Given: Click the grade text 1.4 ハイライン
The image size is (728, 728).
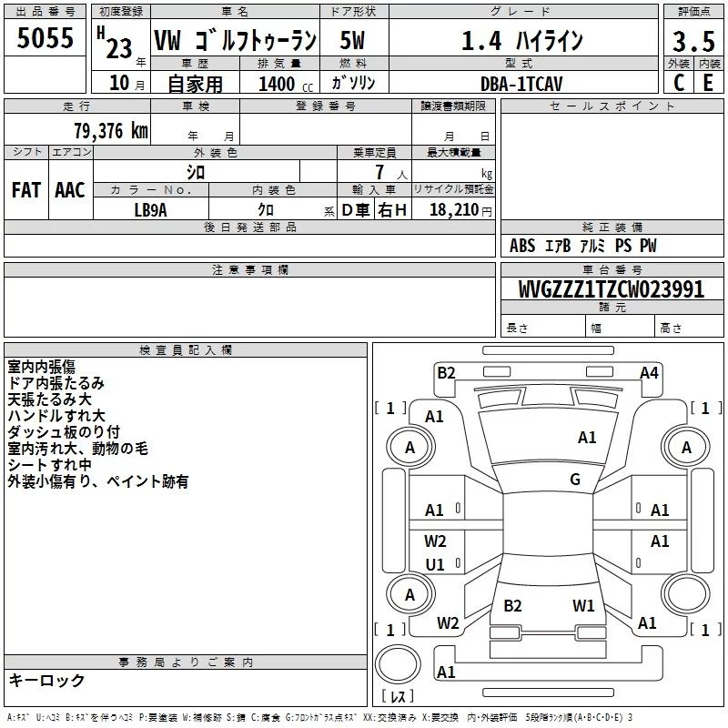Looking at the screenshot, I should (521, 40).
